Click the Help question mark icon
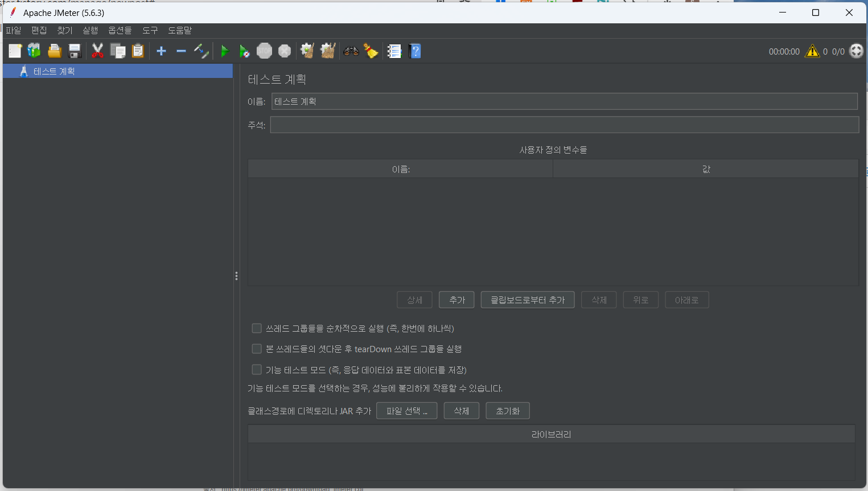 (415, 51)
